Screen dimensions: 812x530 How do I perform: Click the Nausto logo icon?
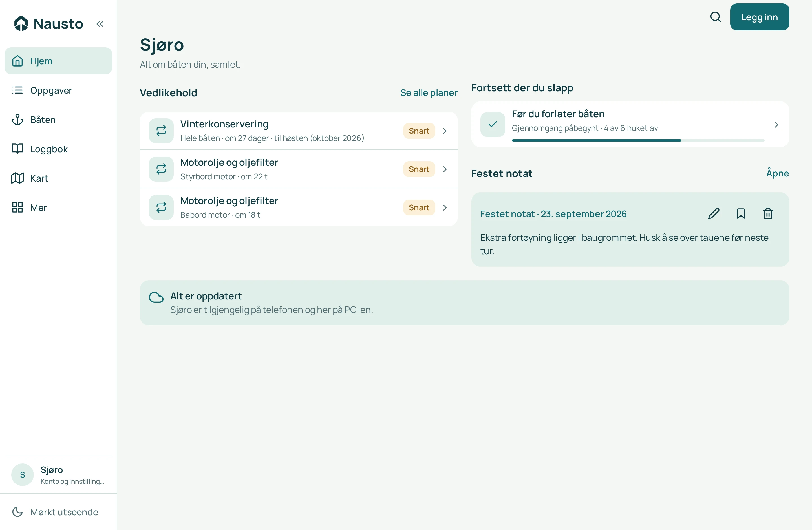coord(21,23)
